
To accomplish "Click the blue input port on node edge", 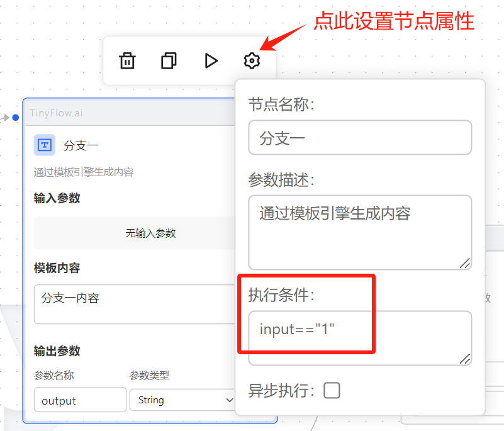I will 16,118.
